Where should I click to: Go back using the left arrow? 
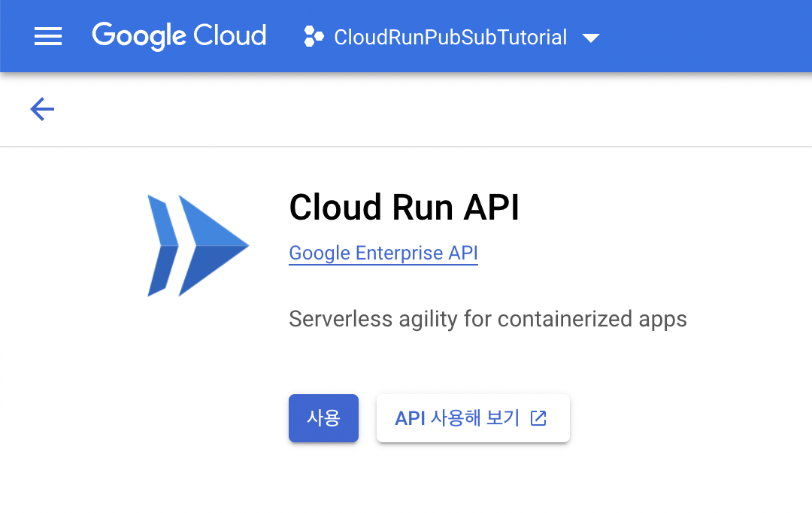pyautogui.click(x=42, y=109)
